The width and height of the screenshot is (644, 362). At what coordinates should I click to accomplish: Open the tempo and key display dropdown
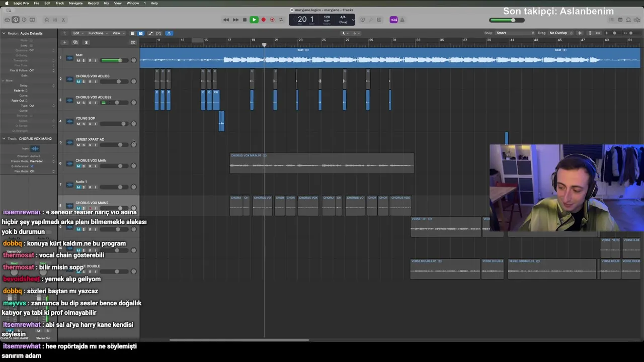pos(352,20)
